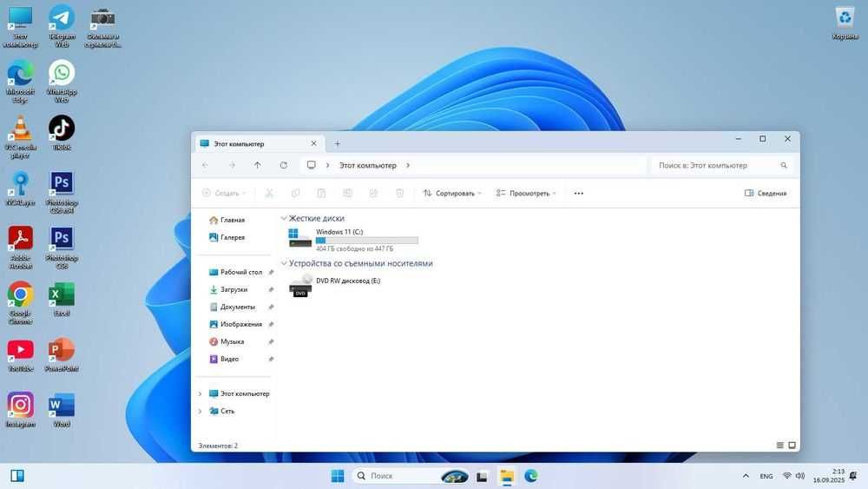The height and width of the screenshot is (489, 868).
Task: Select the Корзина recycle bin icon
Action: (845, 23)
